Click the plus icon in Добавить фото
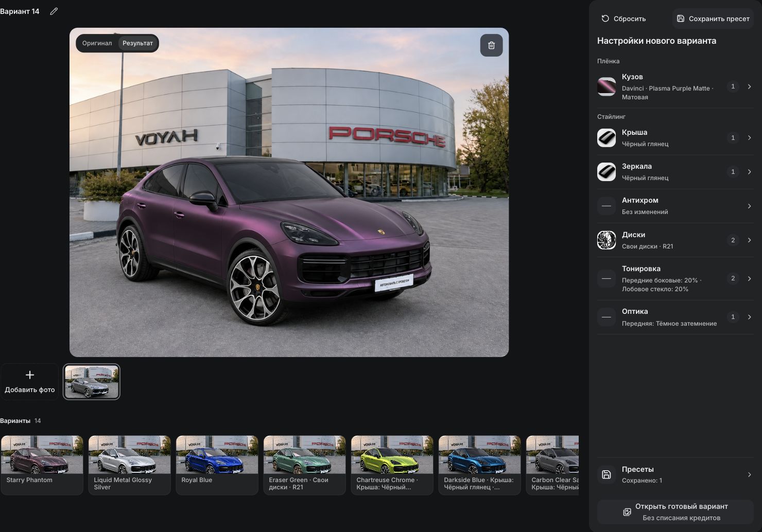Image resolution: width=762 pixels, height=532 pixels. pos(30,375)
